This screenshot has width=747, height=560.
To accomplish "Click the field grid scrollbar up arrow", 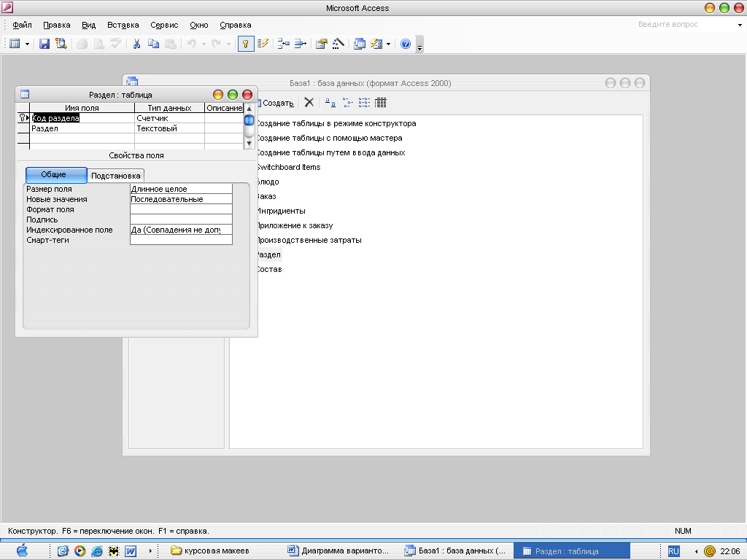I will click(x=249, y=109).
